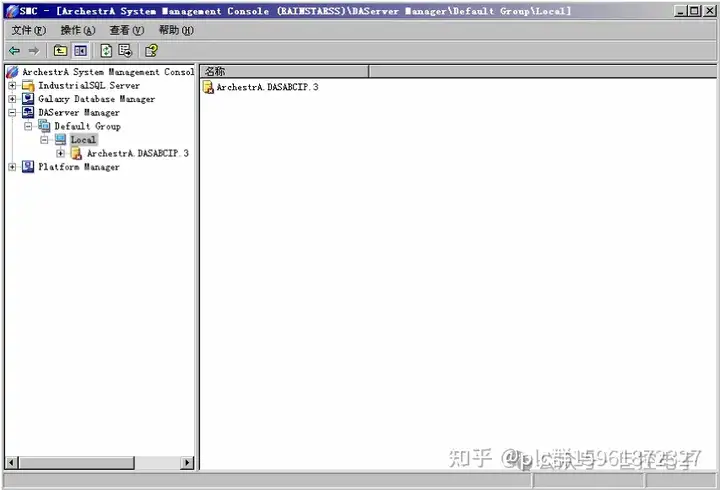Expand the ArchestrA.DASABCIP.3 tree node

(61, 153)
